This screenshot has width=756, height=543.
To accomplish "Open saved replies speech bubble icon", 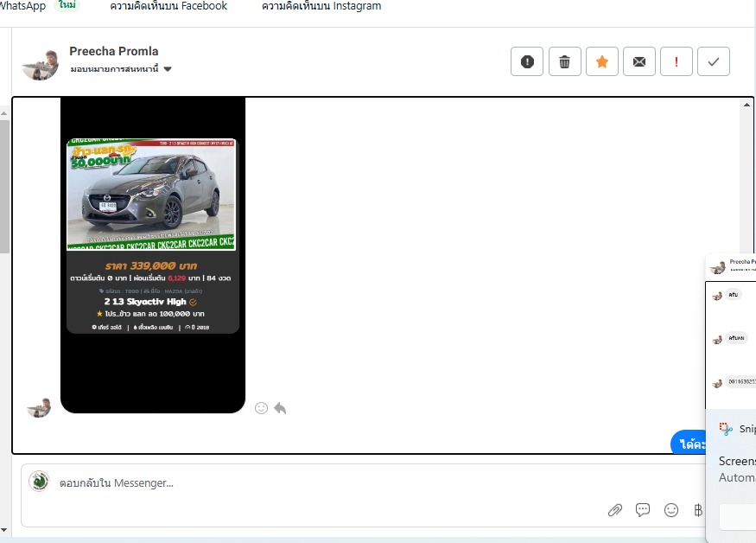I will point(643,510).
